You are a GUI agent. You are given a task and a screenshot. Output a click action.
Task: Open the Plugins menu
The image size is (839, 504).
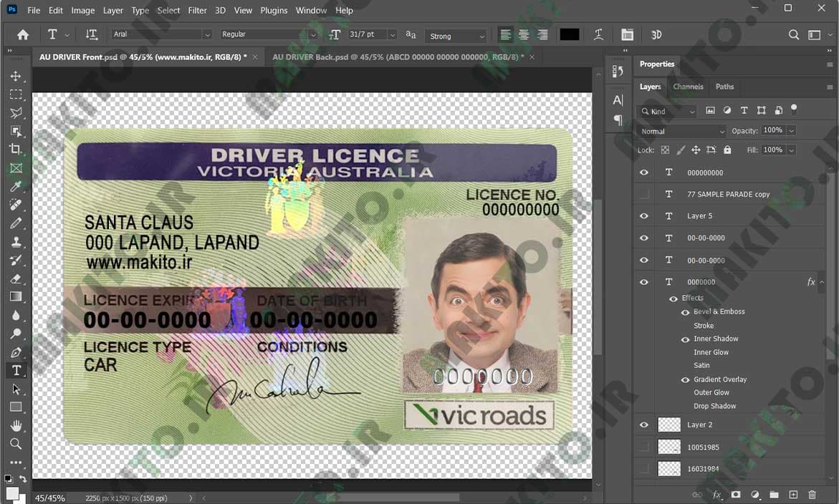(x=274, y=10)
